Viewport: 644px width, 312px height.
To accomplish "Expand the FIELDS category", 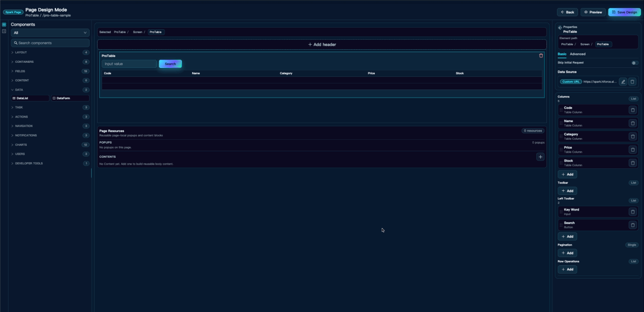I will coord(50,71).
